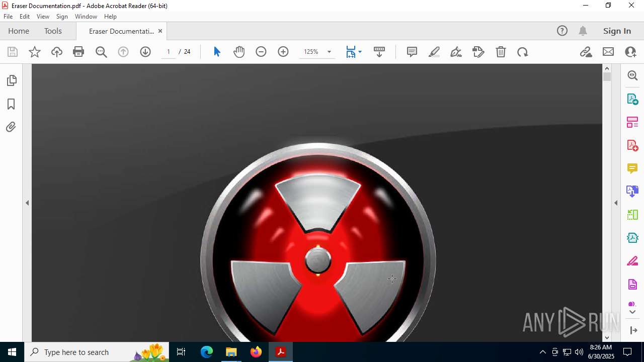The width and height of the screenshot is (644, 362).
Task: Click the scrolling mode keyboard icon
Action: point(379,52)
